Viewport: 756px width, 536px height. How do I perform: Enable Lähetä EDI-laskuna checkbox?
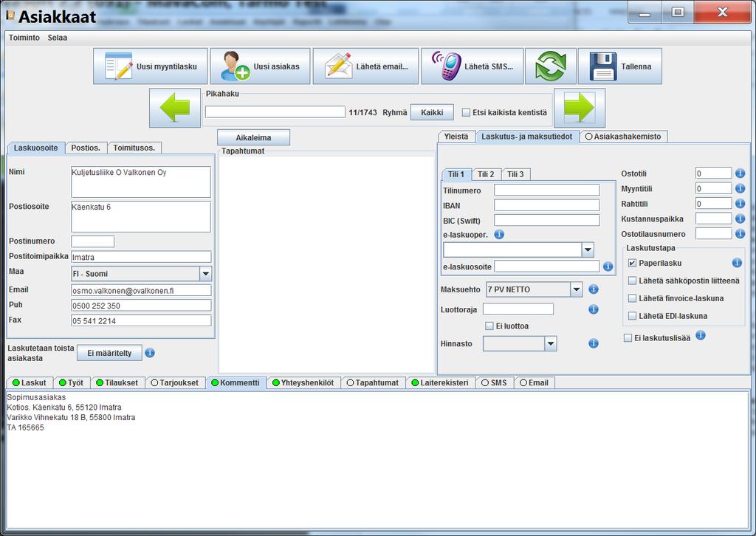click(x=632, y=316)
